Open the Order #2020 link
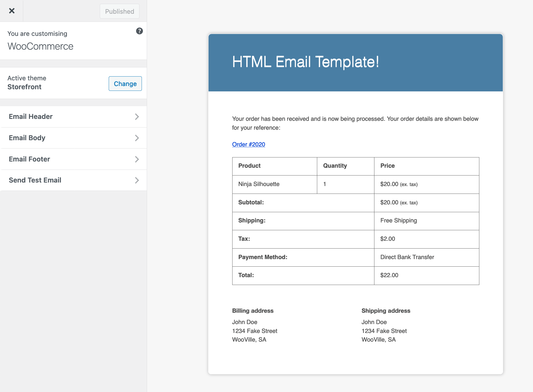The image size is (533, 392). [x=248, y=145]
